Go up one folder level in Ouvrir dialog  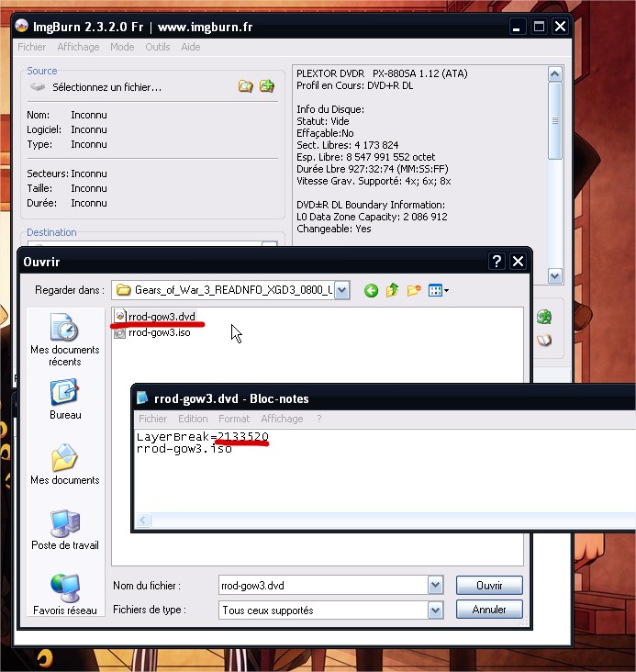(x=392, y=290)
